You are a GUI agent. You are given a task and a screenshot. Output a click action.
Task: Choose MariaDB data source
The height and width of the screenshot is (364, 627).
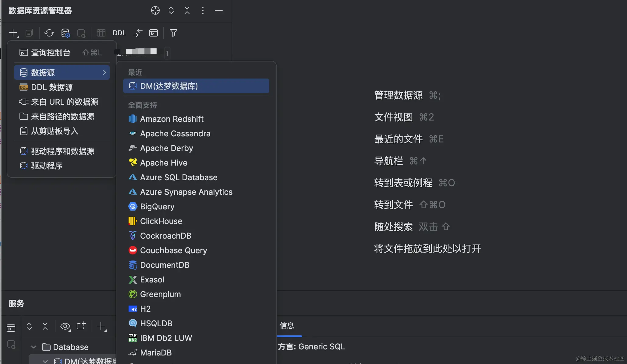coord(196,353)
